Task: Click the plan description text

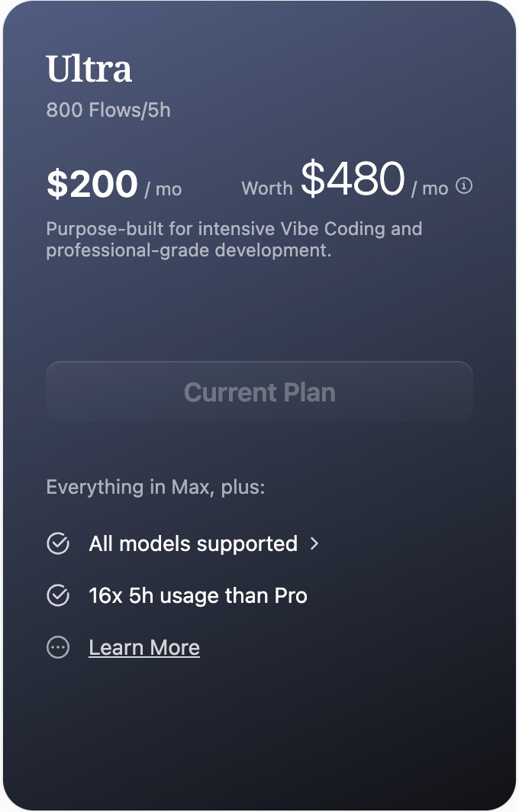Action: click(234, 239)
